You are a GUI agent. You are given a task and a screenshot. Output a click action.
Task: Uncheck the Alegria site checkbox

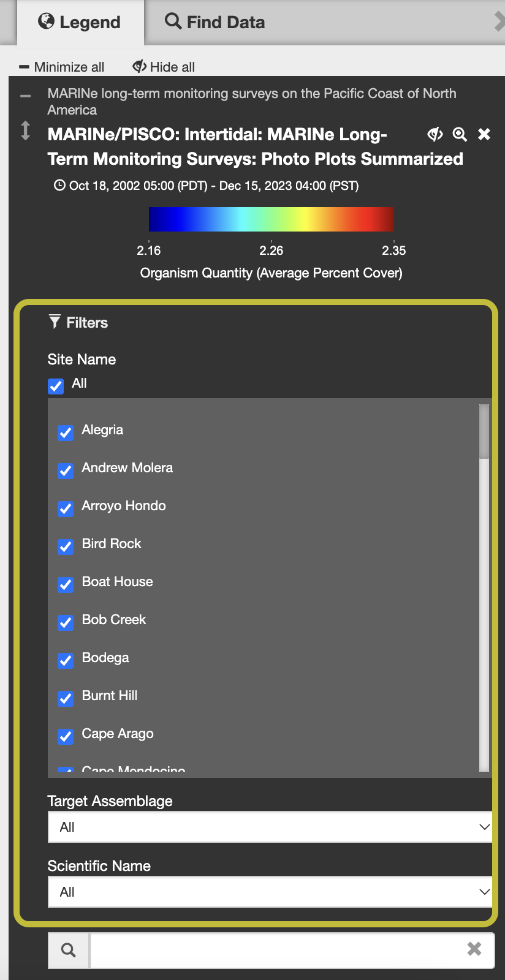pos(66,432)
